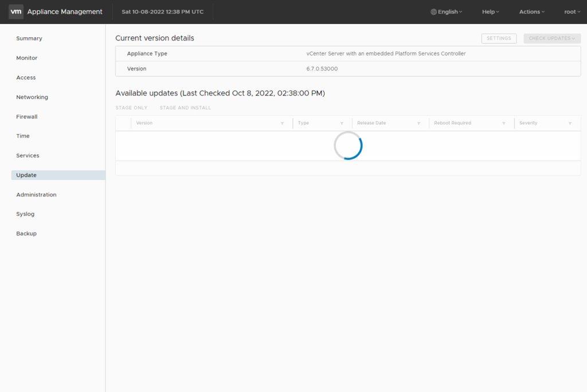Image resolution: width=587 pixels, height=392 pixels.
Task: Open the Reboot Required column filter icon
Action: pyautogui.click(x=504, y=123)
